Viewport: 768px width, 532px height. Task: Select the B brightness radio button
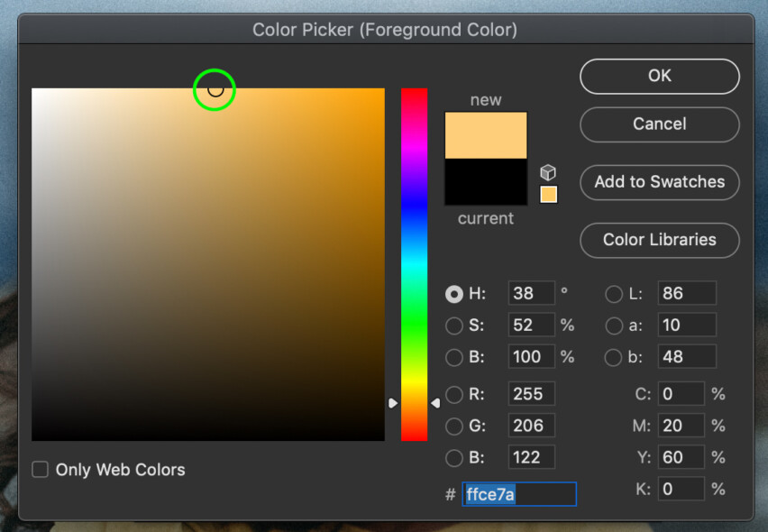[453, 357]
